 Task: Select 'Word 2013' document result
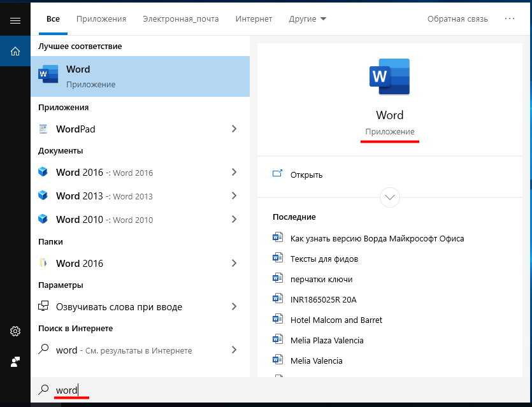tap(140, 196)
